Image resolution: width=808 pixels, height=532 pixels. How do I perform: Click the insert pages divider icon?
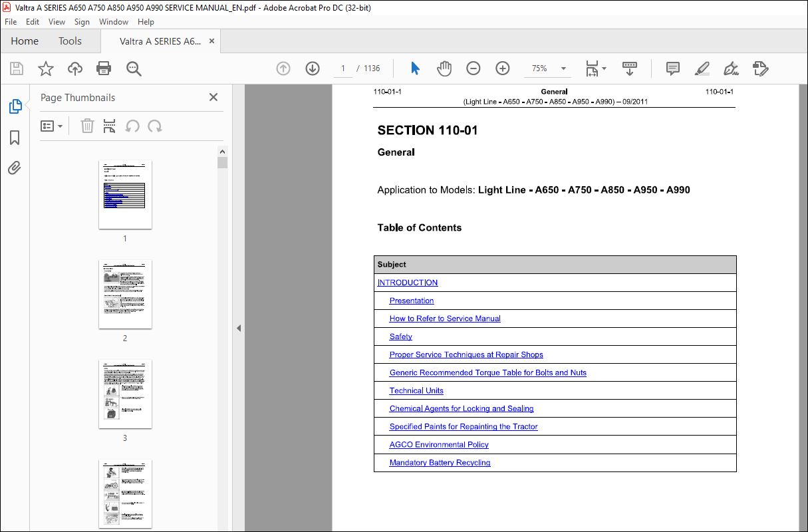(110, 126)
